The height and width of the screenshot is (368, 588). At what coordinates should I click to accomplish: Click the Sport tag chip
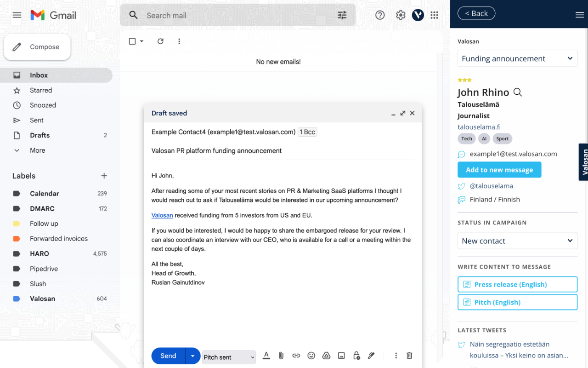[502, 138]
